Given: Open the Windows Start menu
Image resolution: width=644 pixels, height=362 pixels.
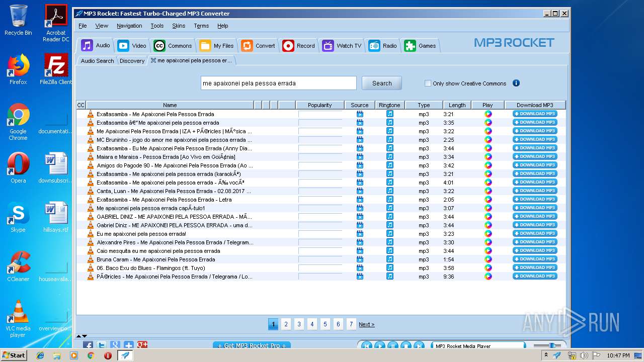Looking at the screenshot, I should (14, 355).
